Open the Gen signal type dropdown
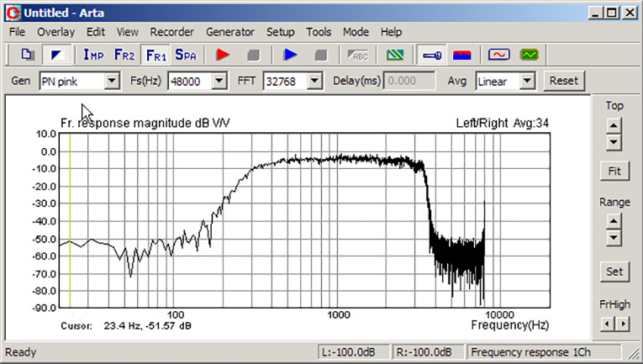Viewport: 643px width, 364px height. coord(112,81)
